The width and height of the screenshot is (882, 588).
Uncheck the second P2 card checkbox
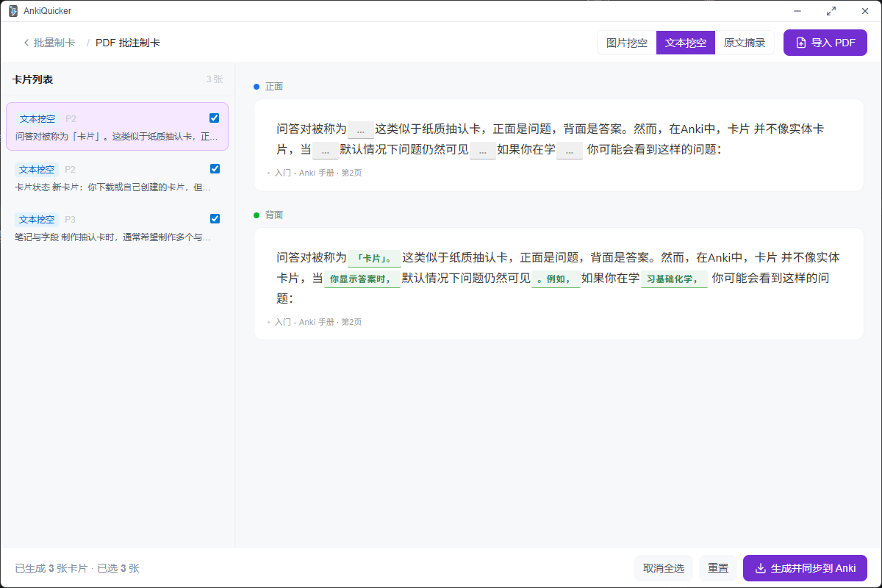click(215, 168)
